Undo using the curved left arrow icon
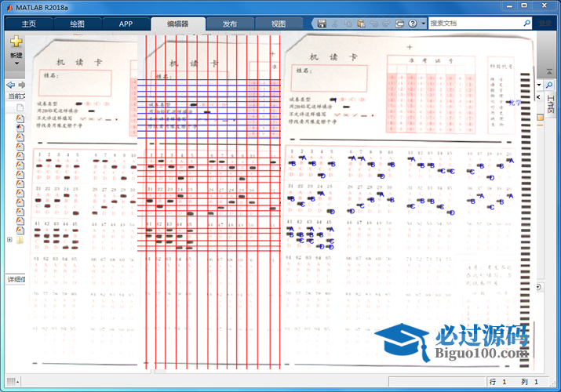 coord(374,24)
